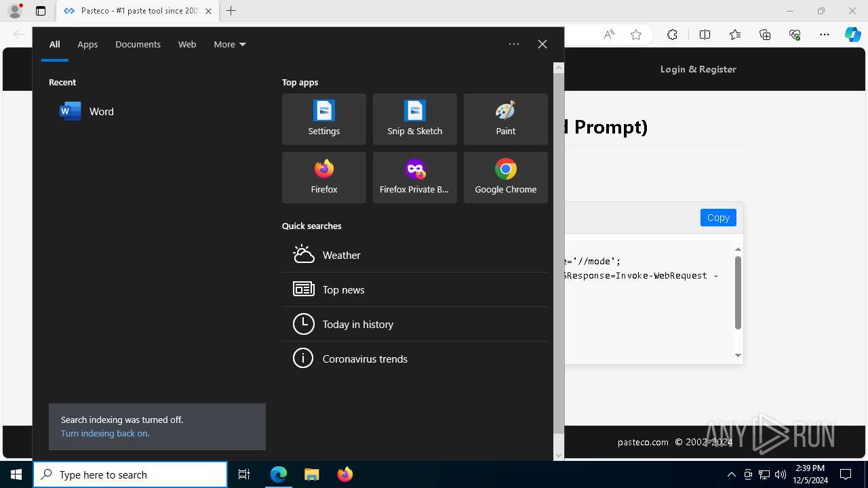Screen dimensions: 868x488
Task: Open Copilot sidebar in Edge
Action: point(853,35)
